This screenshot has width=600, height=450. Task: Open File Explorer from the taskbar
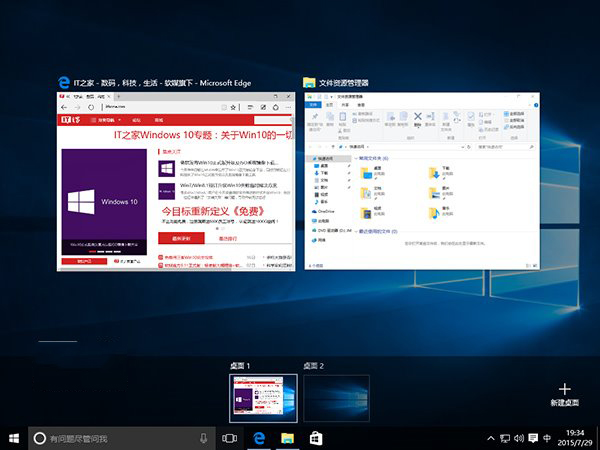[287, 438]
